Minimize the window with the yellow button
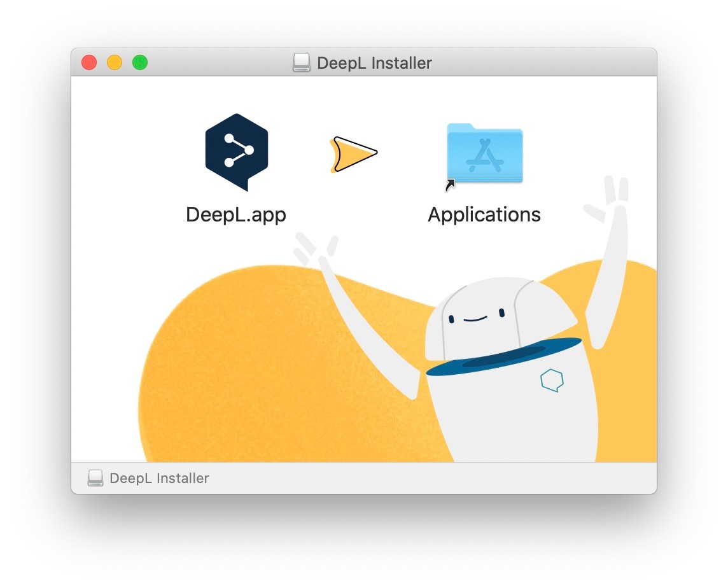The image size is (728, 588). click(x=115, y=62)
